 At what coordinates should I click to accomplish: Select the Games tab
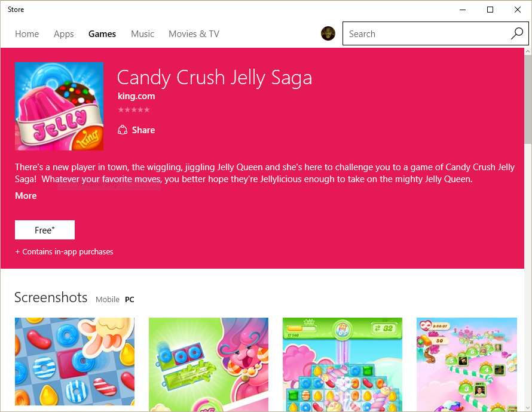tap(102, 34)
